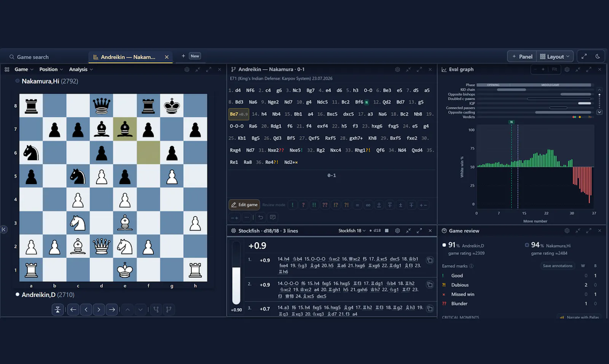Click move 31. Nxe2?? in the notation

[x=276, y=150]
